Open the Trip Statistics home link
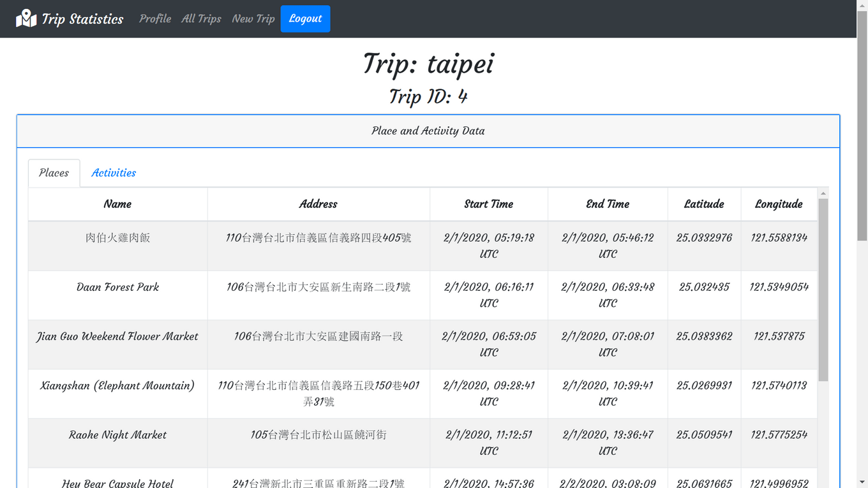The height and width of the screenshot is (488, 868). (70, 18)
